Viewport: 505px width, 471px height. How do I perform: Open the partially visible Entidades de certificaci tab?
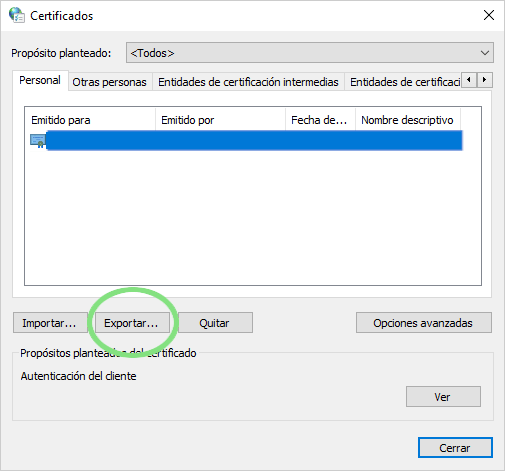pyautogui.click(x=404, y=82)
